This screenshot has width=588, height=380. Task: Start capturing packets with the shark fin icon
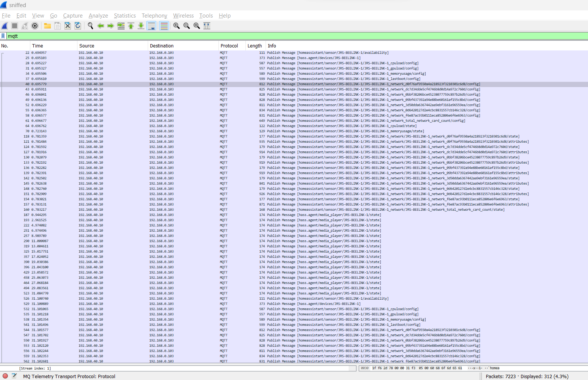[x=4, y=26]
